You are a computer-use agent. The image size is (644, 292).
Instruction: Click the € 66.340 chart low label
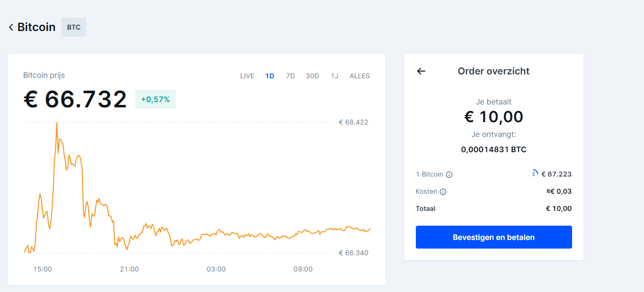353,253
